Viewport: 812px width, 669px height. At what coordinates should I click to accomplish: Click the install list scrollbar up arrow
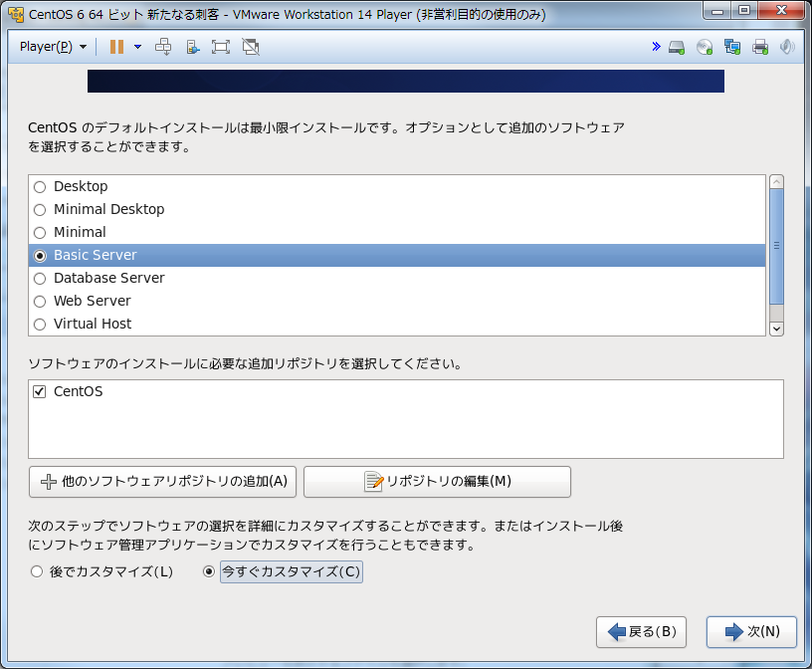pyautogui.click(x=776, y=182)
